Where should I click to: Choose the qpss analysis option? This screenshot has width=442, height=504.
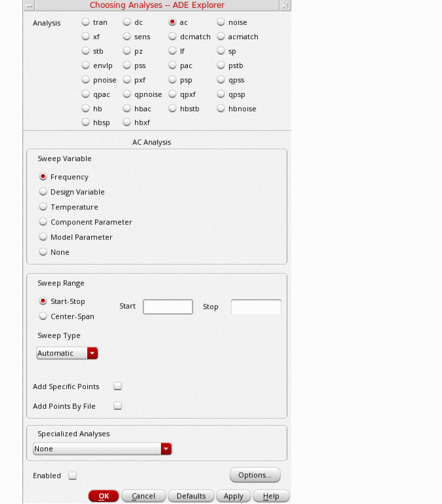[x=221, y=80]
